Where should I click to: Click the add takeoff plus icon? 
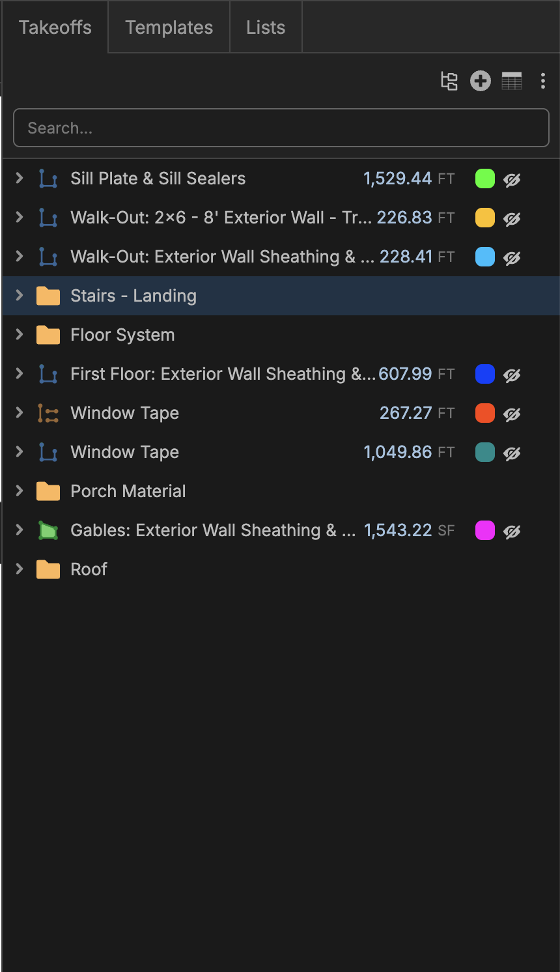click(x=481, y=81)
